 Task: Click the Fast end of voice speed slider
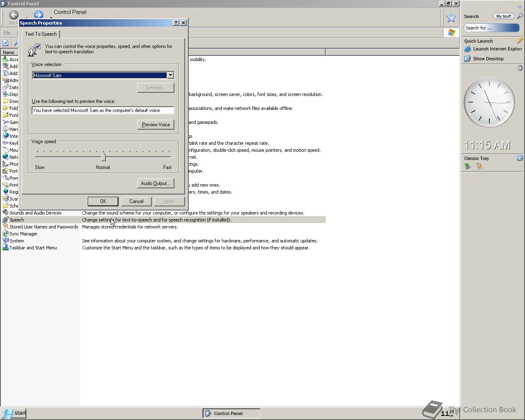click(x=167, y=167)
